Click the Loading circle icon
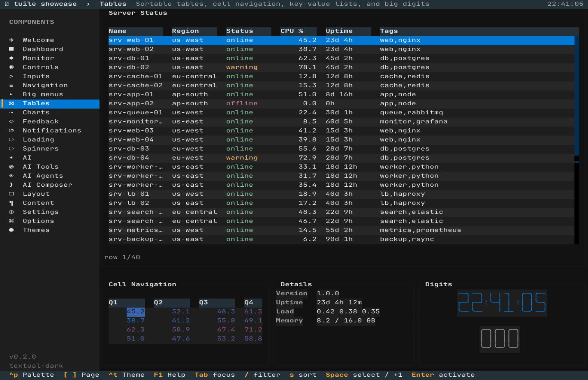588x380 pixels. pos(11,139)
